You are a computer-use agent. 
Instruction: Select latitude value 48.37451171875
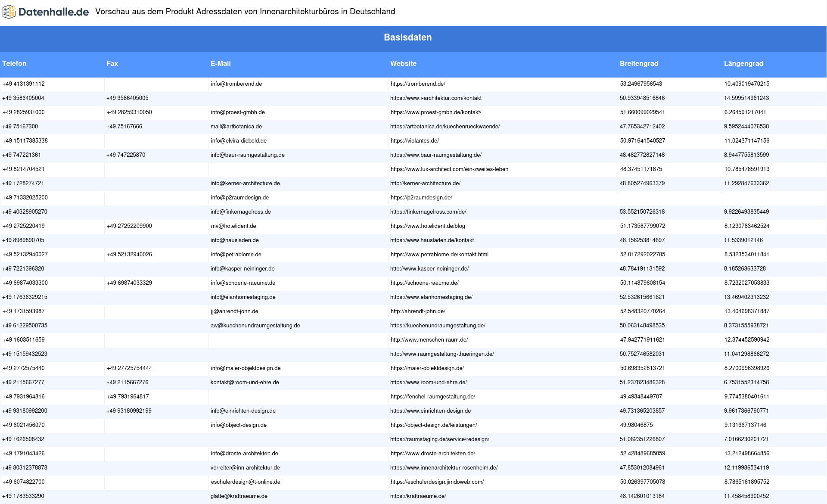tap(641, 169)
